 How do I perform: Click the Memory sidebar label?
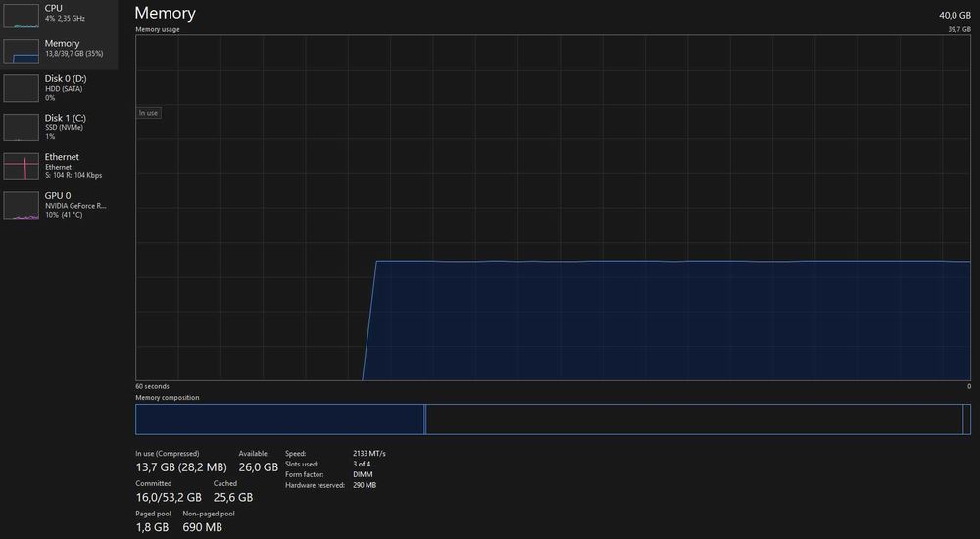tap(62, 44)
